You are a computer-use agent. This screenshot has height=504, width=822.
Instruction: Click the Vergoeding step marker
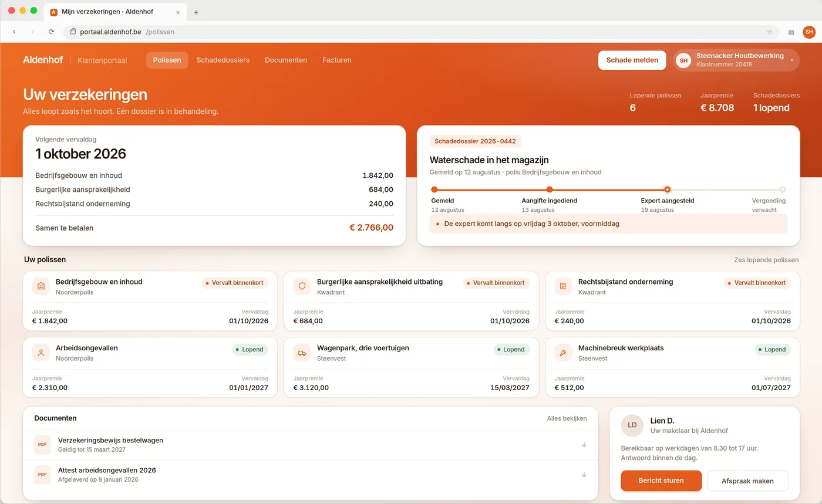(783, 190)
